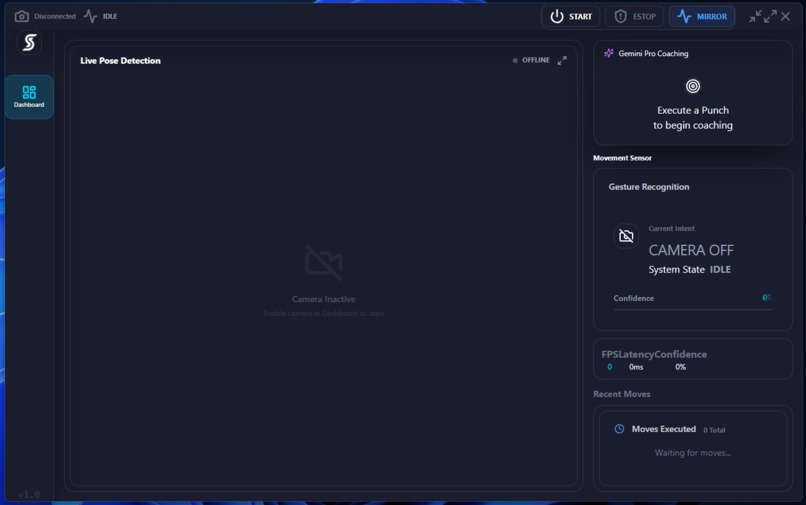Viewport: 806px width, 505px height.
Task: Click the v1.0 version label
Action: click(29, 495)
